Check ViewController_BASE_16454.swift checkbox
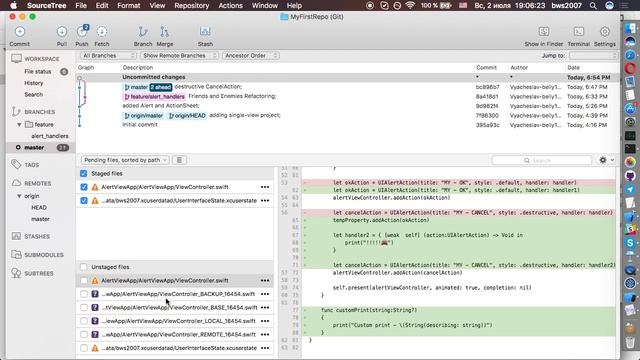 coord(84,307)
